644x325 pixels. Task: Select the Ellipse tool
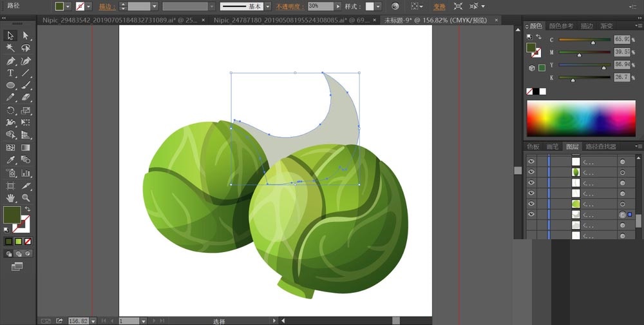[x=10, y=85]
